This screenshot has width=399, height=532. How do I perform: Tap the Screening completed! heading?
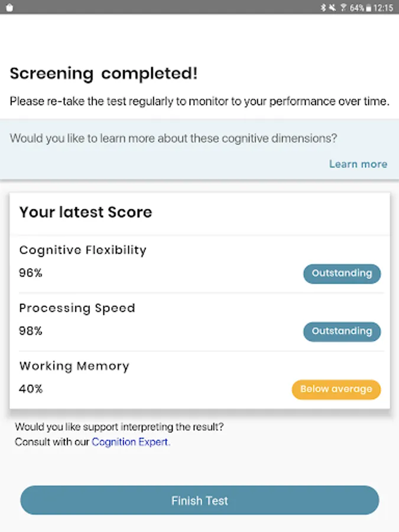click(x=103, y=74)
